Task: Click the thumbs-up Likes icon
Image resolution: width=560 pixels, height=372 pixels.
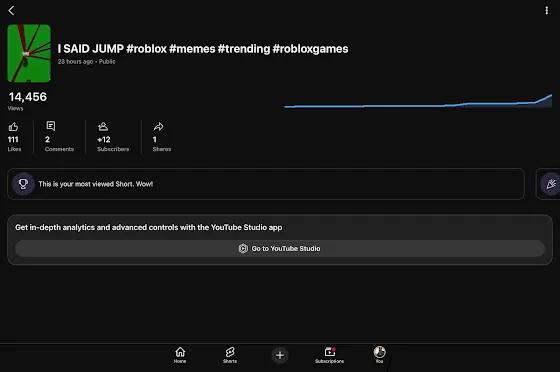Action: tap(13, 126)
